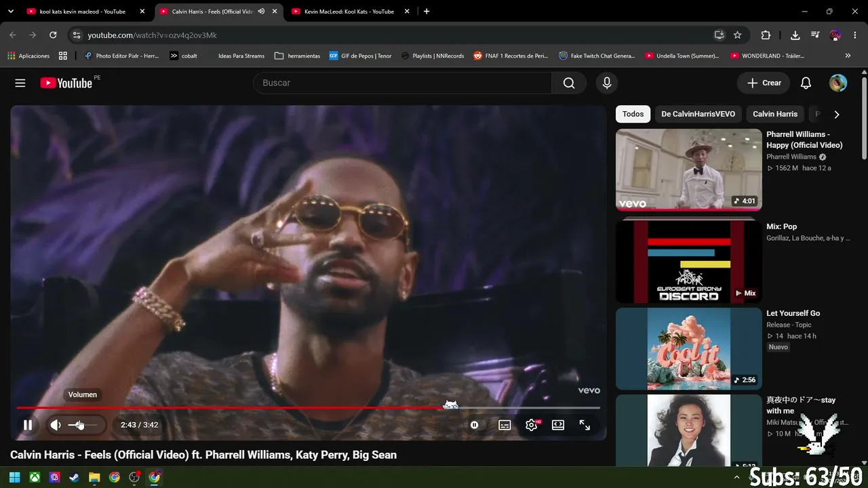Click the Mix: Pop title
Screen dimensions: 868x488
tap(782, 226)
